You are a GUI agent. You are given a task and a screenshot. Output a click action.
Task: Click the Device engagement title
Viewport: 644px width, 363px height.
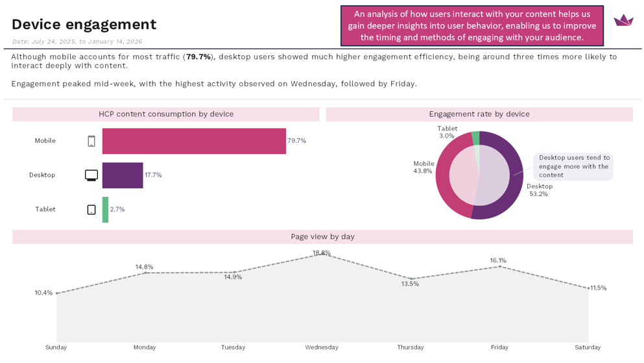(84, 25)
